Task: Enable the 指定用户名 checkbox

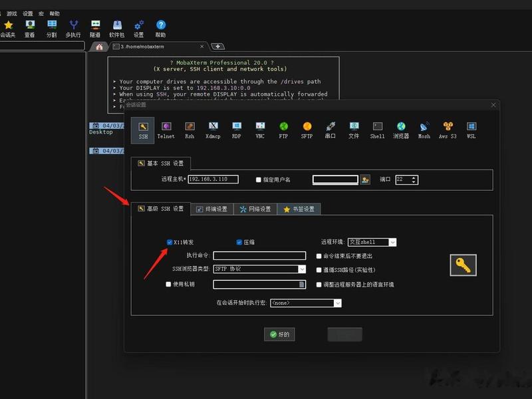Action: 259,180
